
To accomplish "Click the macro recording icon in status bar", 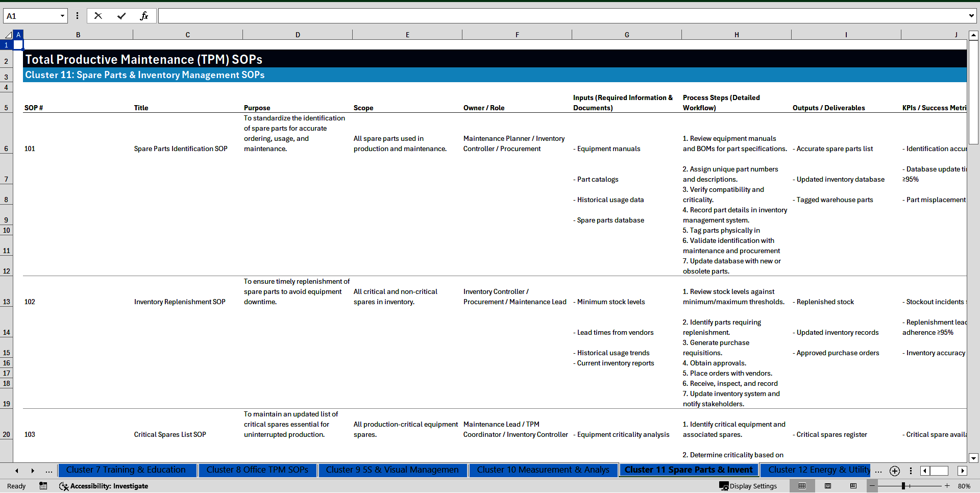I will (43, 486).
